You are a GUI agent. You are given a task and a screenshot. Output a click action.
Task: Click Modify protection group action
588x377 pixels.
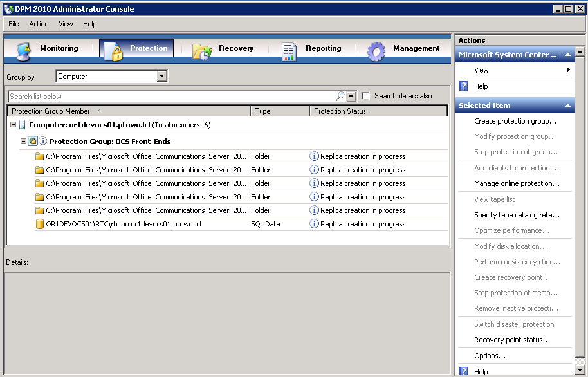point(515,136)
